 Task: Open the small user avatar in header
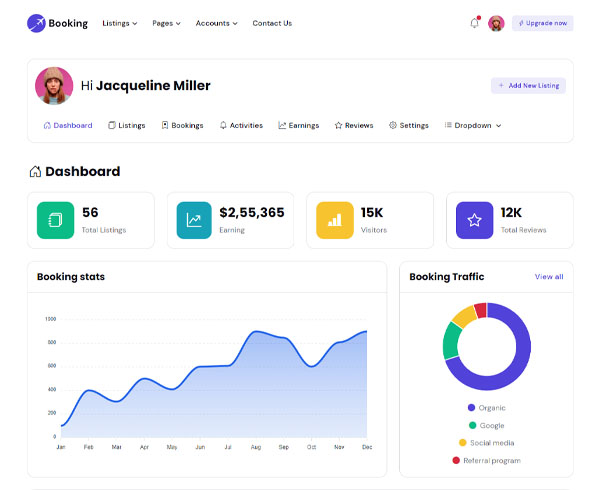pos(496,23)
